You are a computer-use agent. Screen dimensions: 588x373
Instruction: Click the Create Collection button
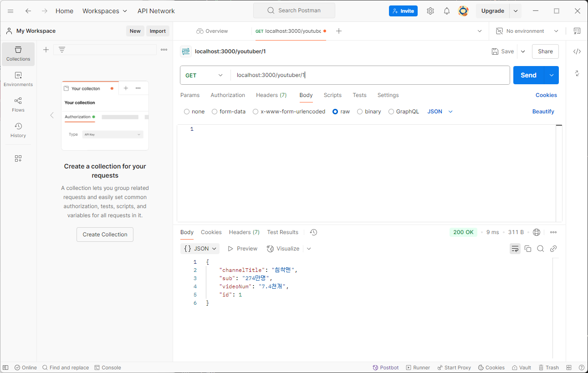tap(105, 235)
